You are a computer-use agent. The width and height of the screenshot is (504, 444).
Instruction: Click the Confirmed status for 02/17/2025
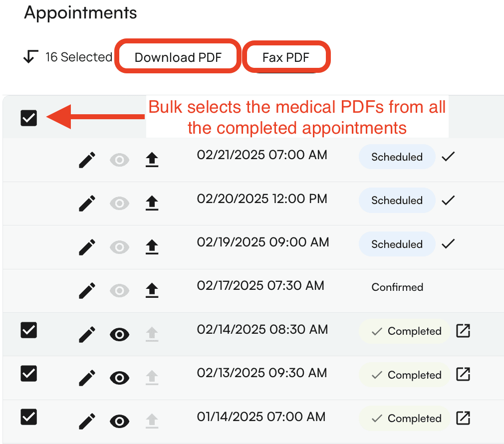coord(397,287)
